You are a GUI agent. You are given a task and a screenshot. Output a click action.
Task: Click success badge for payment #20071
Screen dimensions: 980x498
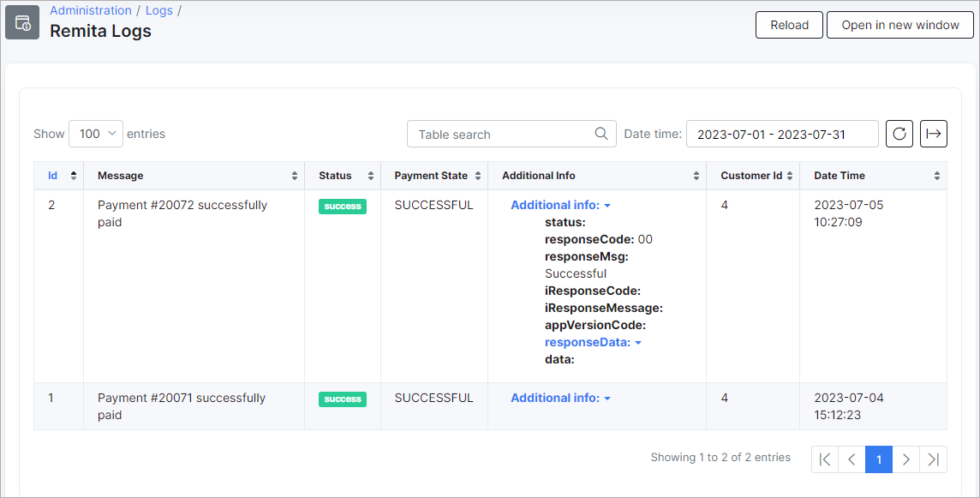[x=343, y=399]
